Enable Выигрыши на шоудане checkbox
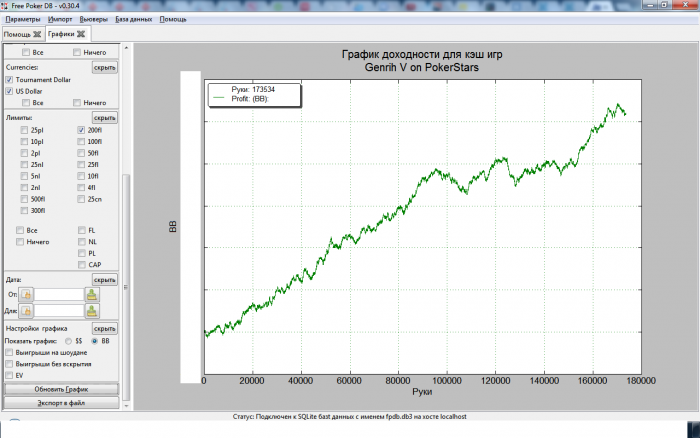700x438 pixels. 9,352
